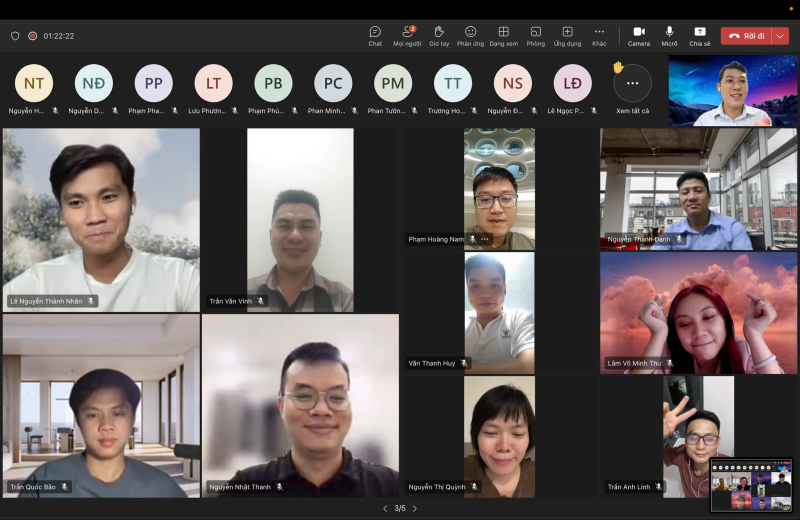
Task: Show the Mọi người participants list
Action: tap(407, 35)
